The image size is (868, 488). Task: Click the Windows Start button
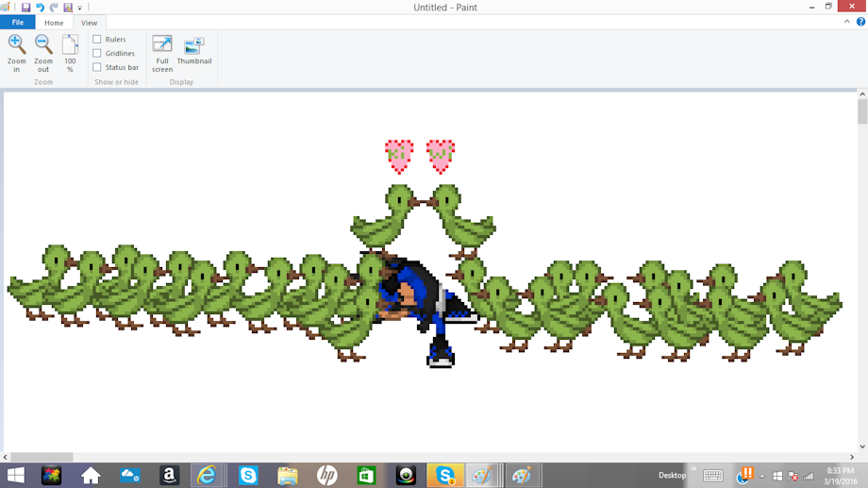click(15, 476)
